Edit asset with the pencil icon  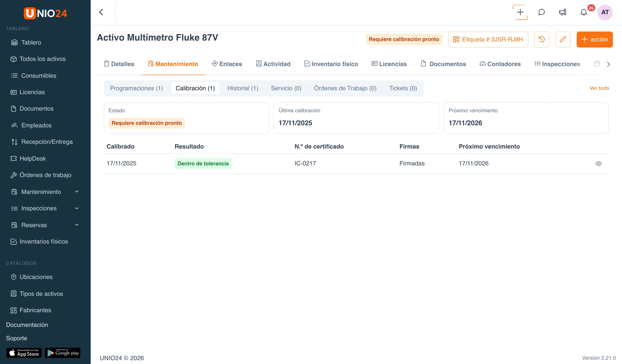(x=563, y=39)
